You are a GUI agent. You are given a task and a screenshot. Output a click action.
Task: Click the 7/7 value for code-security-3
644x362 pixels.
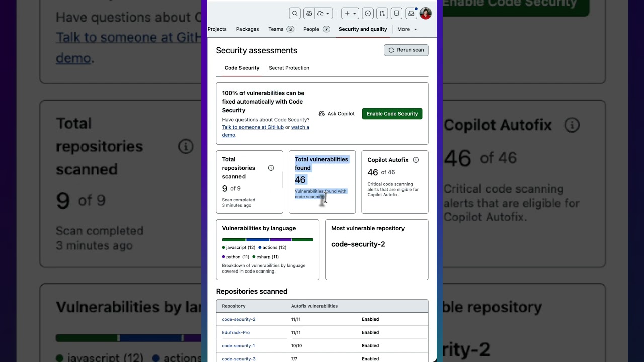click(x=295, y=359)
